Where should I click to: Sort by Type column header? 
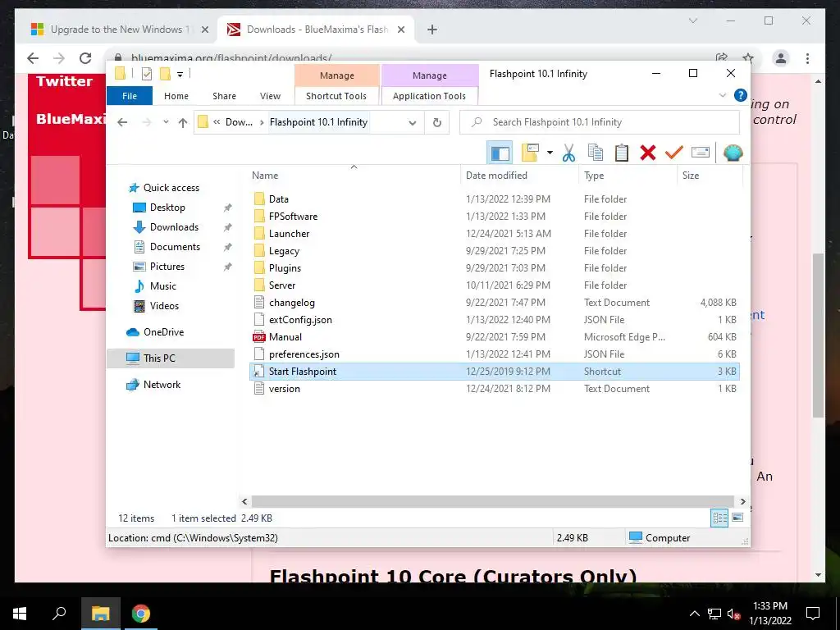tap(628, 176)
